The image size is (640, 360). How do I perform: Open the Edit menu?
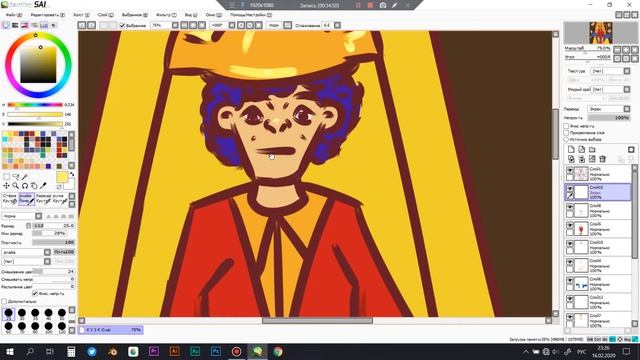[47, 15]
